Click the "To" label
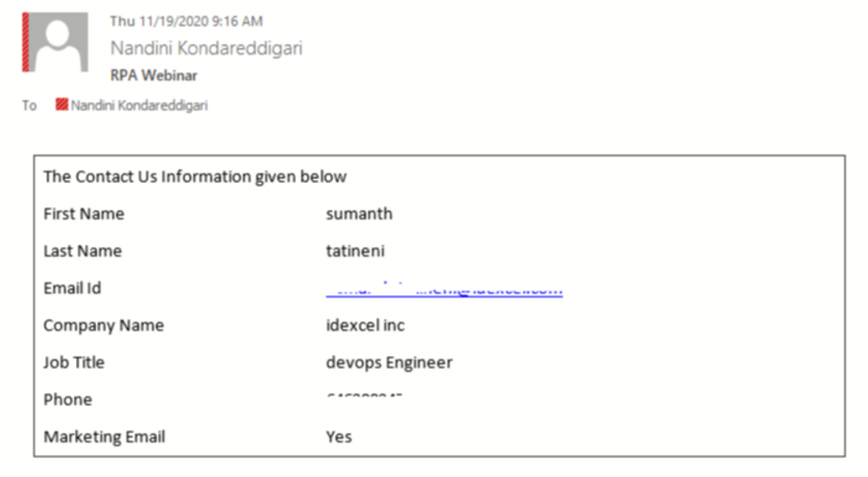868x477 pixels. (29, 105)
